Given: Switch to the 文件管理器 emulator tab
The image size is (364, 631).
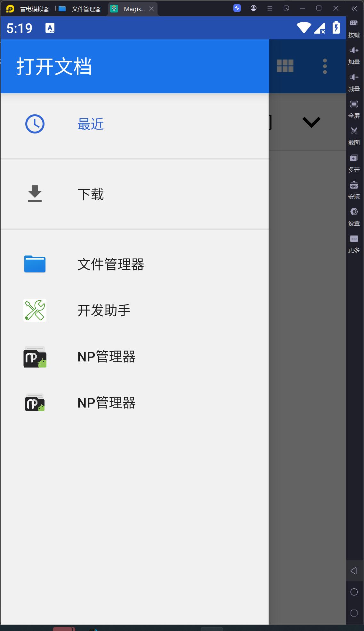Looking at the screenshot, I should [80, 9].
